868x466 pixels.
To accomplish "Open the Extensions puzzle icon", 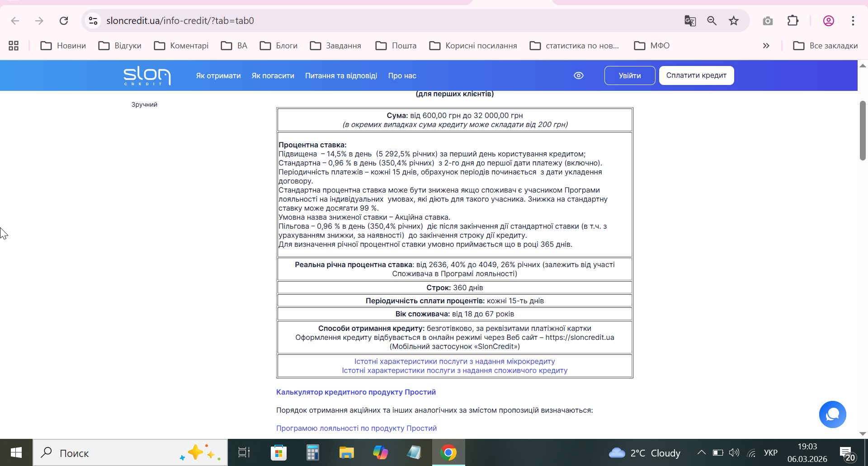I will tap(793, 21).
